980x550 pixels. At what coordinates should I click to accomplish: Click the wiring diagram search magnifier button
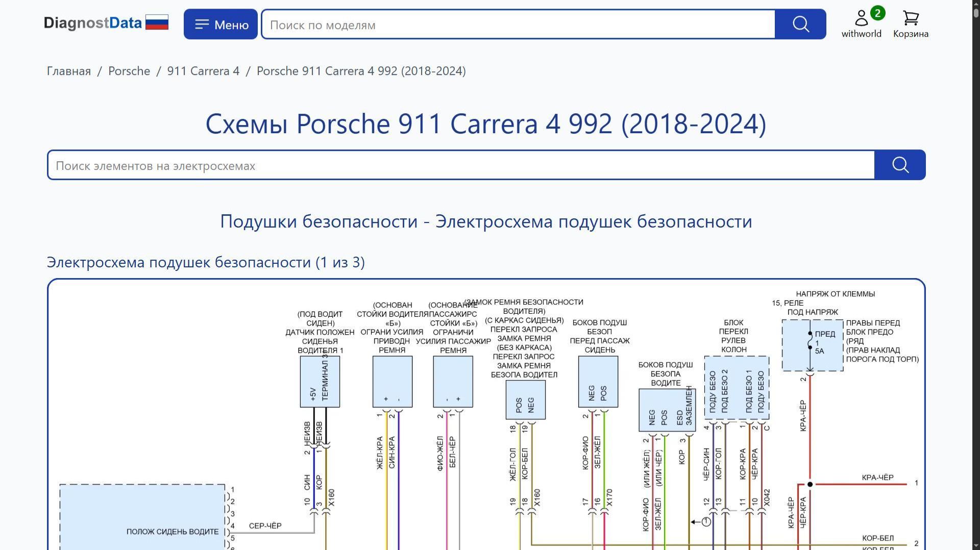coord(900,165)
